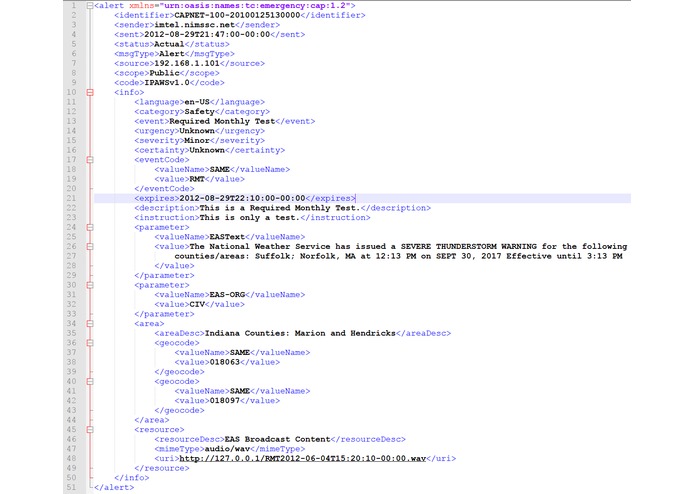Screen dimensions: 695x494
Task: Click the status value Actual
Action: (169, 44)
